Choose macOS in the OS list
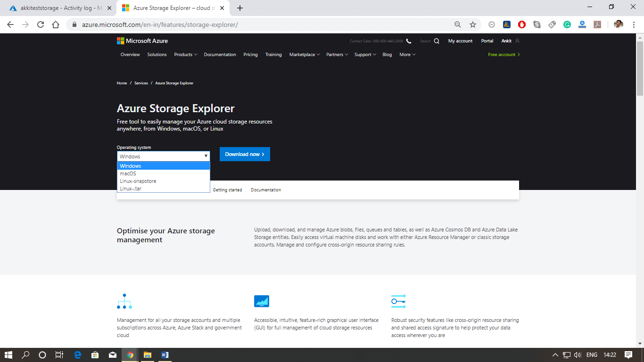644x362 pixels. pyautogui.click(x=163, y=173)
